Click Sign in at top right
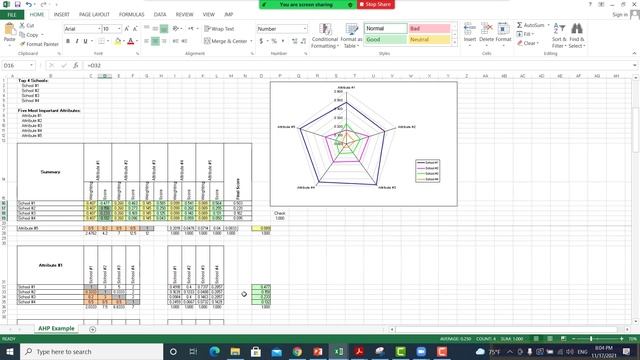Viewport: 640px width, 360px height. [620, 15]
